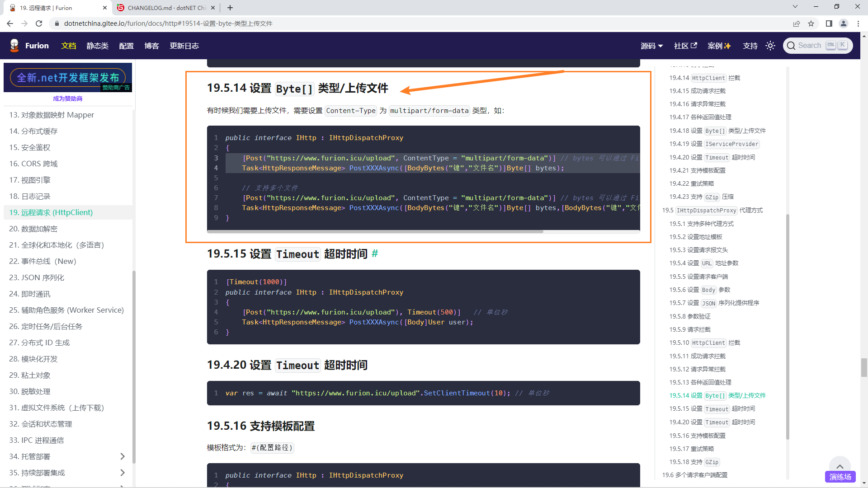Expand the 持续部署集成 sidebar section
Image resolution: width=868 pixels, height=488 pixels.
click(x=122, y=473)
